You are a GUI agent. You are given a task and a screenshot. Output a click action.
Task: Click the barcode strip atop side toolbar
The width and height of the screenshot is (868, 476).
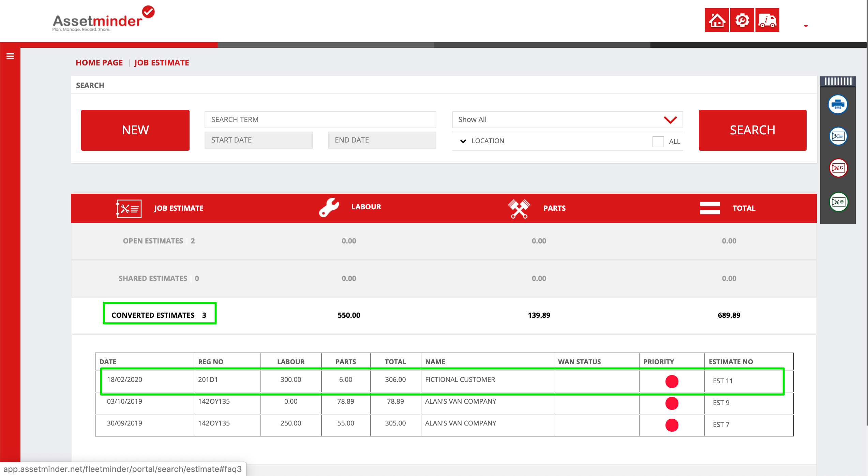(838, 81)
